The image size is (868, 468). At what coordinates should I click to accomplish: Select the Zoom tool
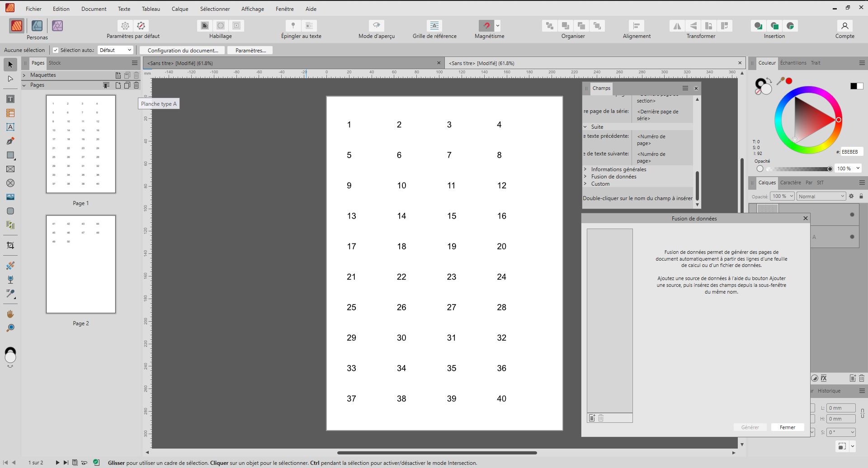coord(10,328)
